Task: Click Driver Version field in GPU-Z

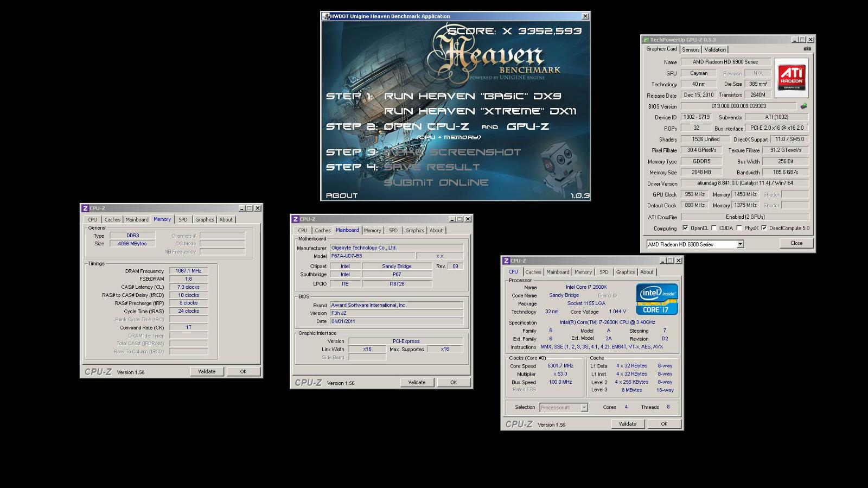Action: [745, 183]
